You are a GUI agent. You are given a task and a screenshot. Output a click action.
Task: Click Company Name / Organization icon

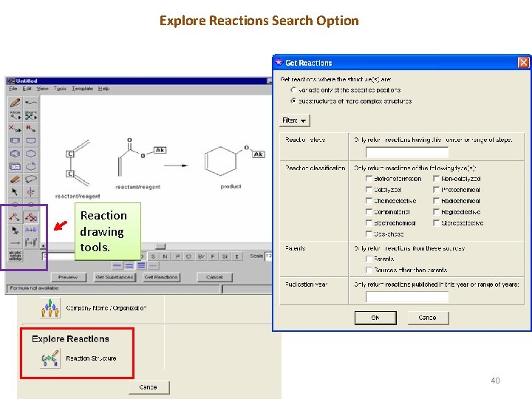click(x=50, y=308)
